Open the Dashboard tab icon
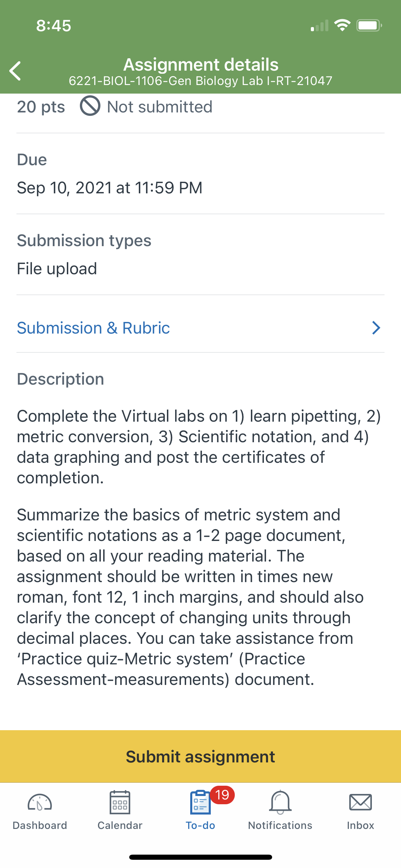The height and width of the screenshot is (868, 401). point(40,803)
